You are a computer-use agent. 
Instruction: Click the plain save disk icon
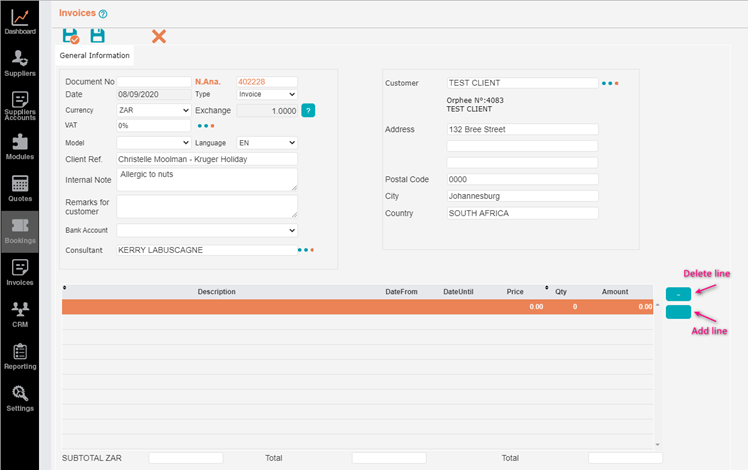[x=98, y=36]
